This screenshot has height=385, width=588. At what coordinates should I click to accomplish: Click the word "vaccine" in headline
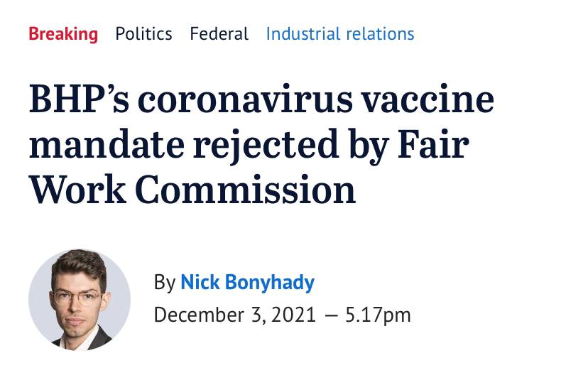tap(428, 100)
